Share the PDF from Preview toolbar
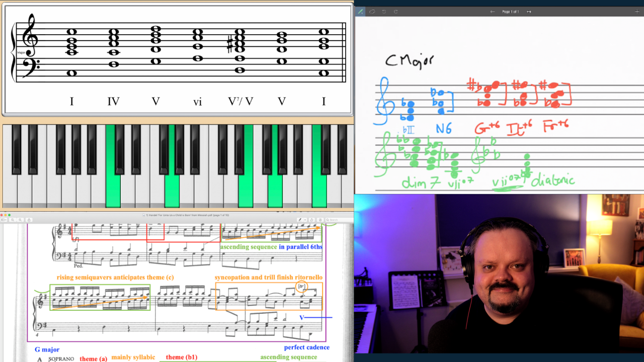This screenshot has width=644, height=362. 29,220
